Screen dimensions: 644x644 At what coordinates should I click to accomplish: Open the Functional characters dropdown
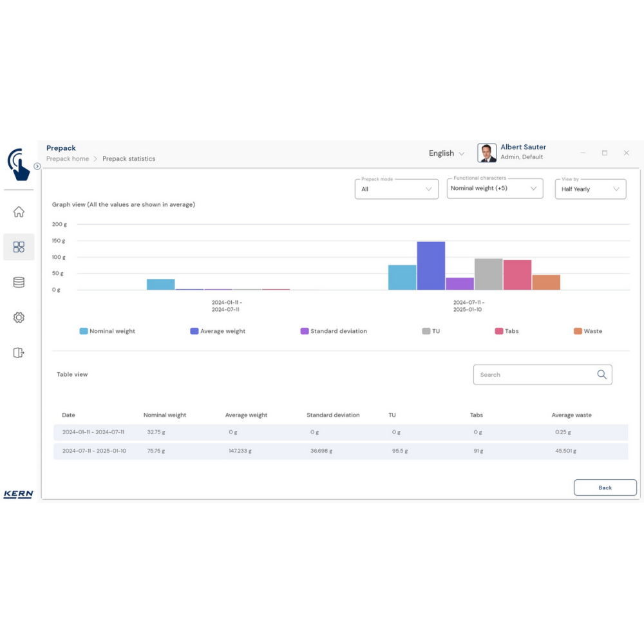pos(494,189)
